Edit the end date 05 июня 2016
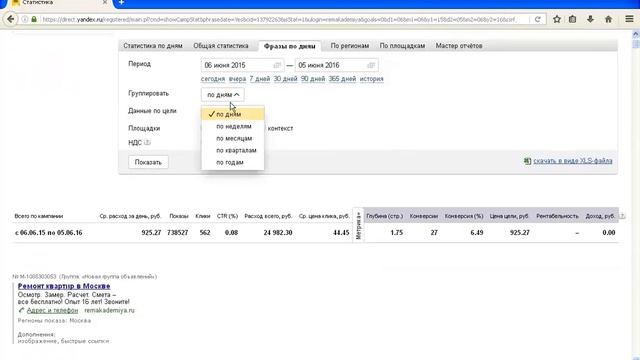This screenshot has height=360, width=640. click(x=336, y=65)
